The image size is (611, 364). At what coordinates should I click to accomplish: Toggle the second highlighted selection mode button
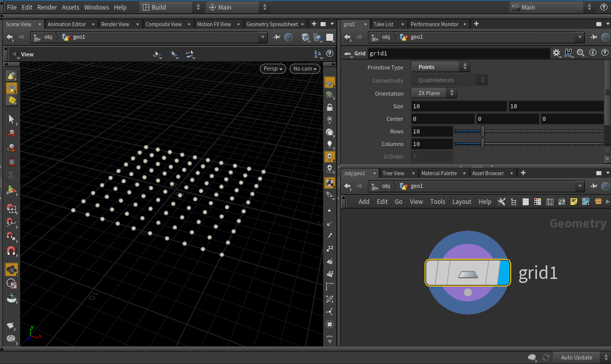(11, 88)
